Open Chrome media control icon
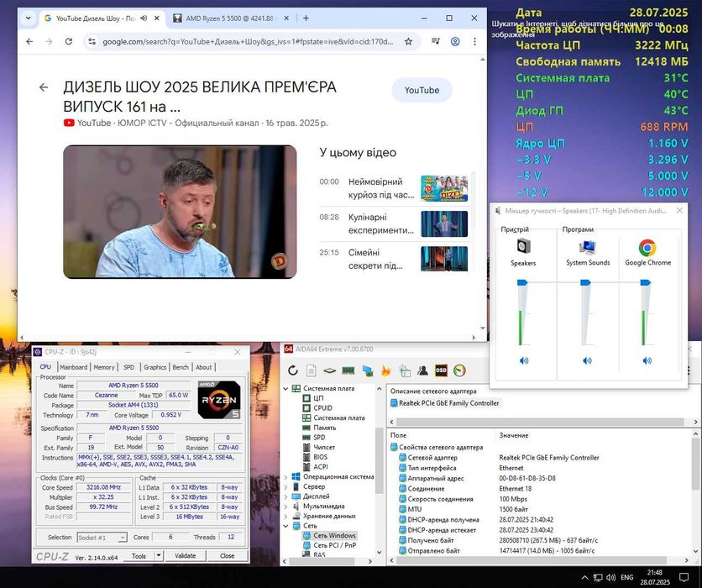 coord(435,42)
